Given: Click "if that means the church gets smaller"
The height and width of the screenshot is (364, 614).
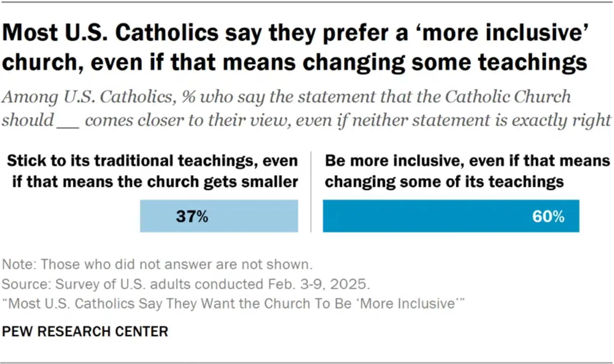Looking at the screenshot, I should pos(155,182).
